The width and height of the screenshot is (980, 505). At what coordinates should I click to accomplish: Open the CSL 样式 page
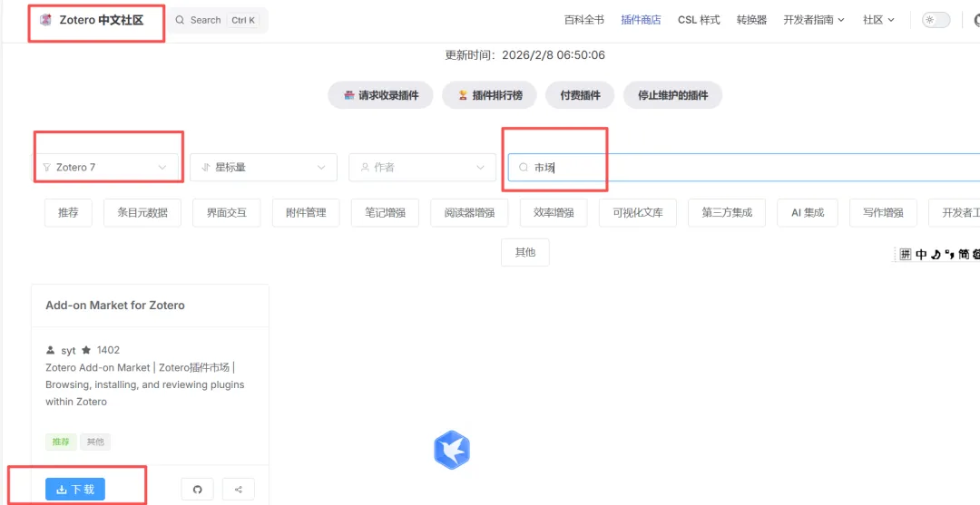click(699, 20)
